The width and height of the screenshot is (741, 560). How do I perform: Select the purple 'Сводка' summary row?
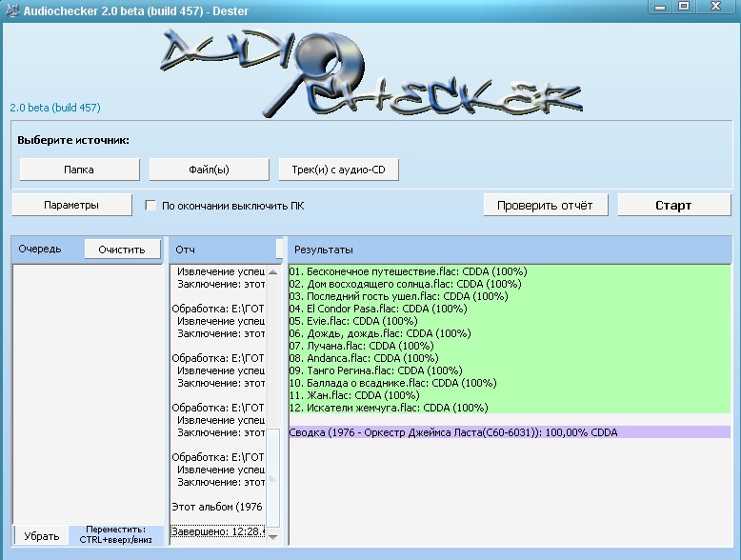(452, 432)
